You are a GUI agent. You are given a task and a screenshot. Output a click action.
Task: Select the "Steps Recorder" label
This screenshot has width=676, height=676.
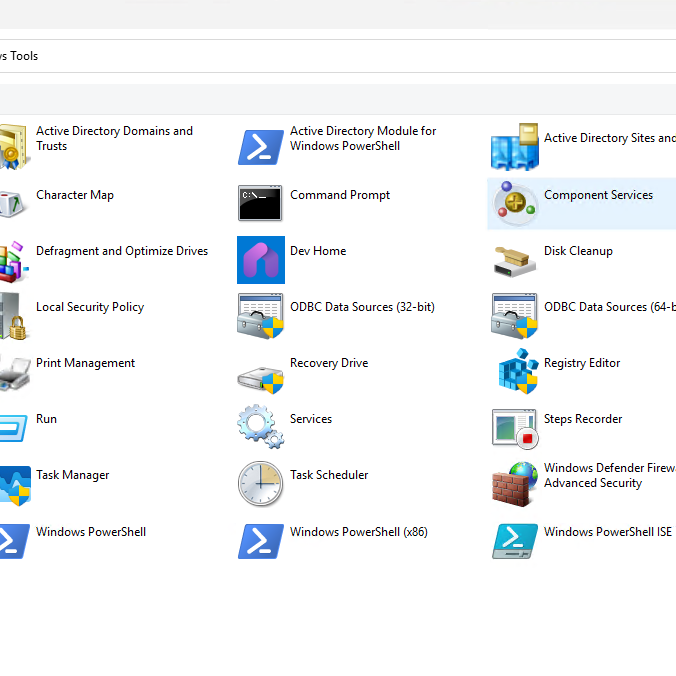tap(583, 419)
